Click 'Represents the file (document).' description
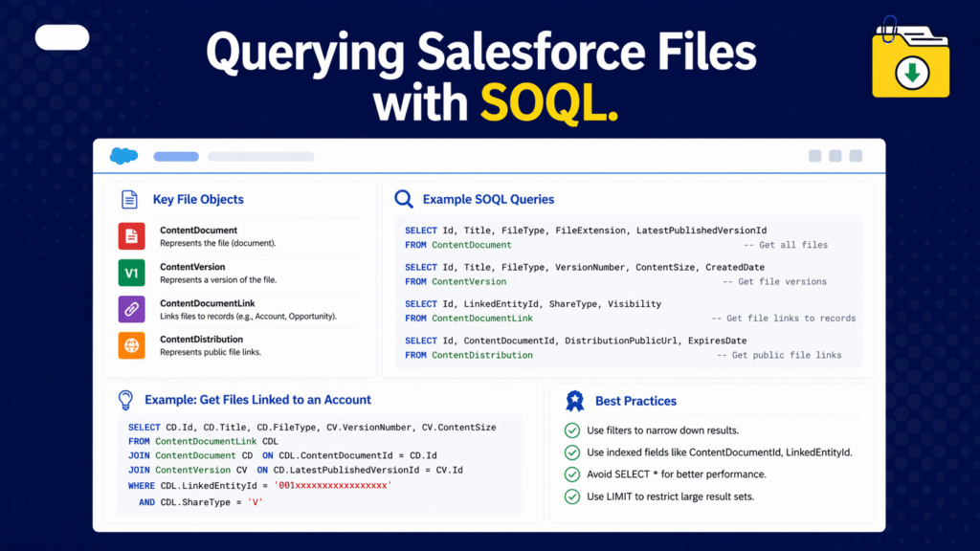Image resolution: width=980 pixels, height=551 pixels. click(x=217, y=243)
